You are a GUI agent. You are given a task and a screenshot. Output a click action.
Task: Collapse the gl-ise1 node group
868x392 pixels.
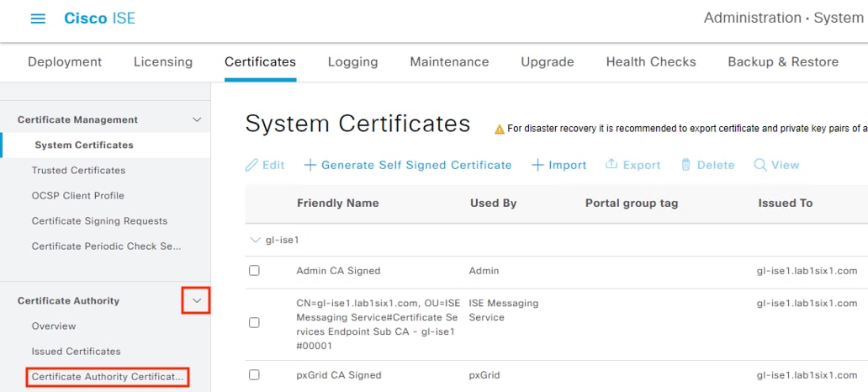click(x=255, y=241)
